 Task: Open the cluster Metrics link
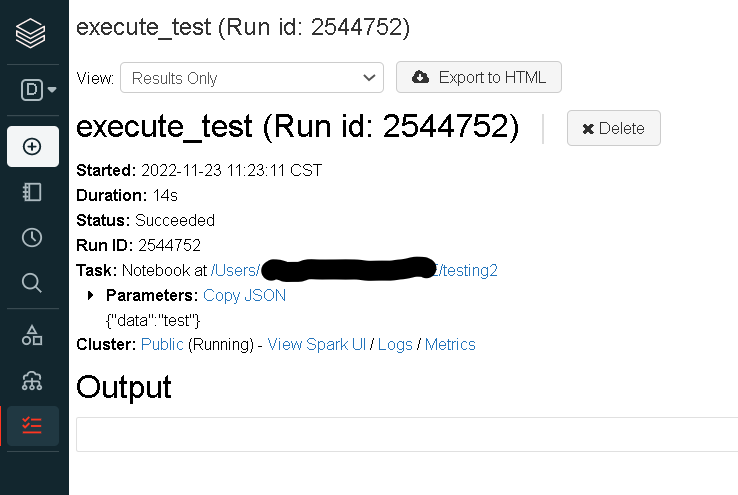click(450, 345)
